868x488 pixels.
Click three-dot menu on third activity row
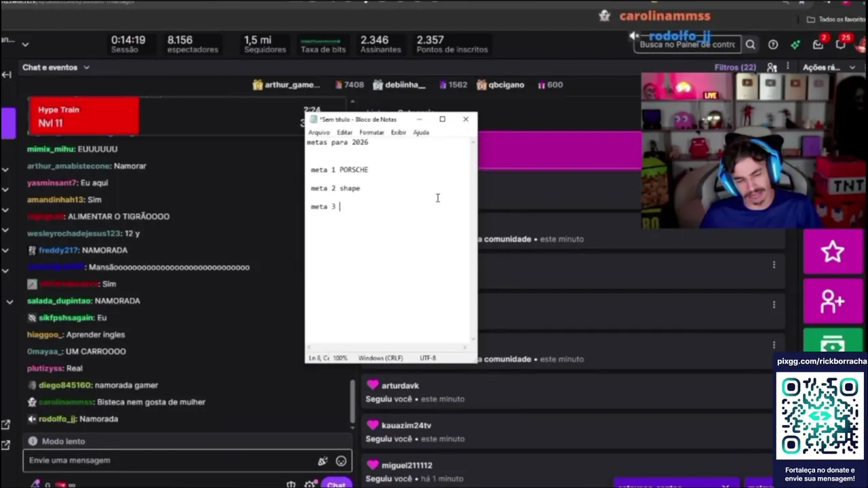click(x=774, y=345)
